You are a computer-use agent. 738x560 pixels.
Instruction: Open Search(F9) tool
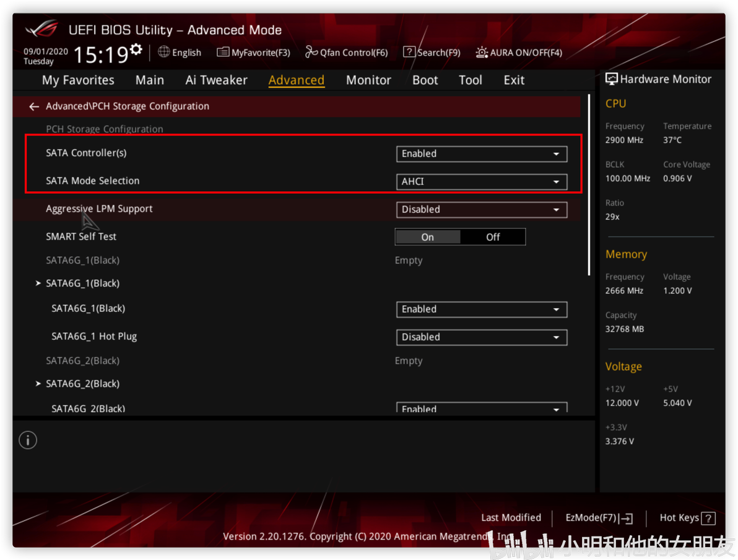click(x=432, y=52)
